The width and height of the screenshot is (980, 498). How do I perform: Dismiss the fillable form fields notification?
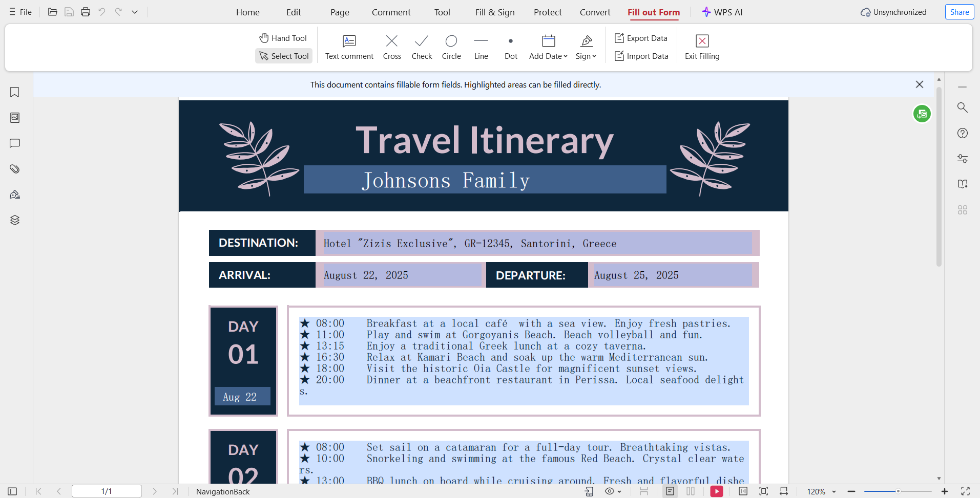coord(920,84)
